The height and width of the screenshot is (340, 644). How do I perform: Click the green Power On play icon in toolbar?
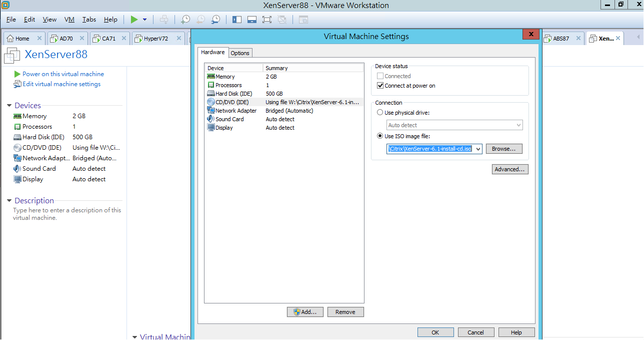click(134, 20)
